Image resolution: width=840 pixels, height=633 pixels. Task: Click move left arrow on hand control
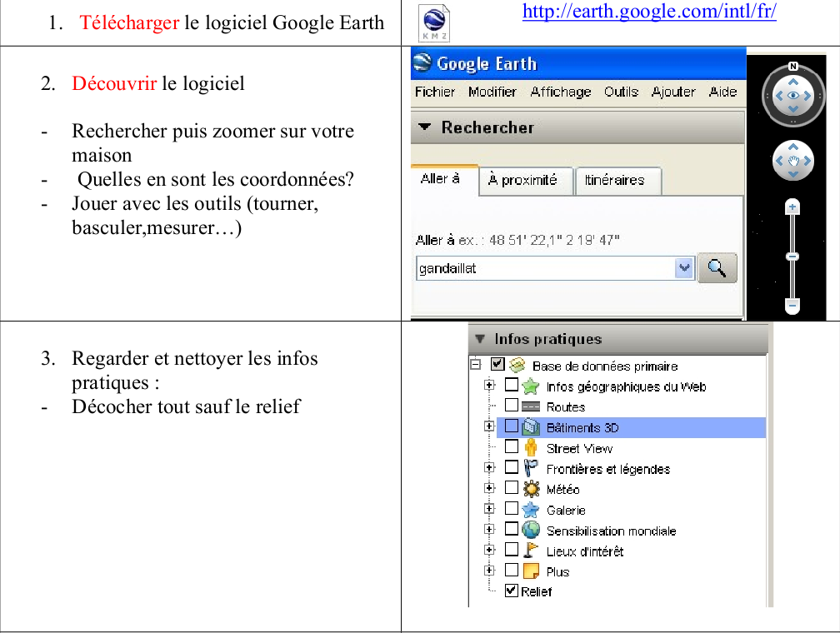pos(779,161)
